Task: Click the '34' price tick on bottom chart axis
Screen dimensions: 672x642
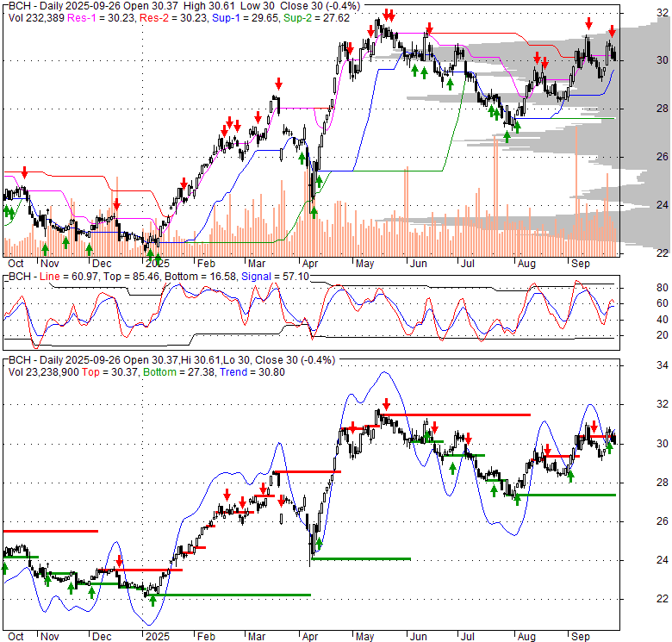Action: tap(663, 365)
